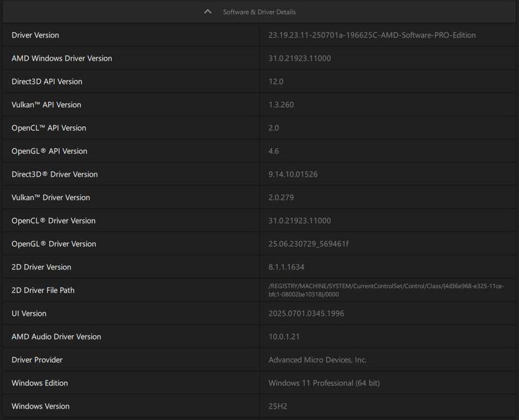Click the Windows 11 Professional (64 bit) value

(324, 383)
